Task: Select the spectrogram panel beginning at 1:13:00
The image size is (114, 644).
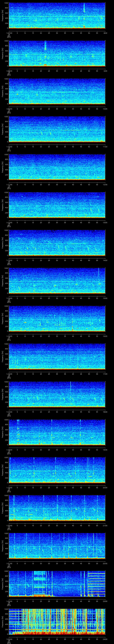Action: click(57, 243)
